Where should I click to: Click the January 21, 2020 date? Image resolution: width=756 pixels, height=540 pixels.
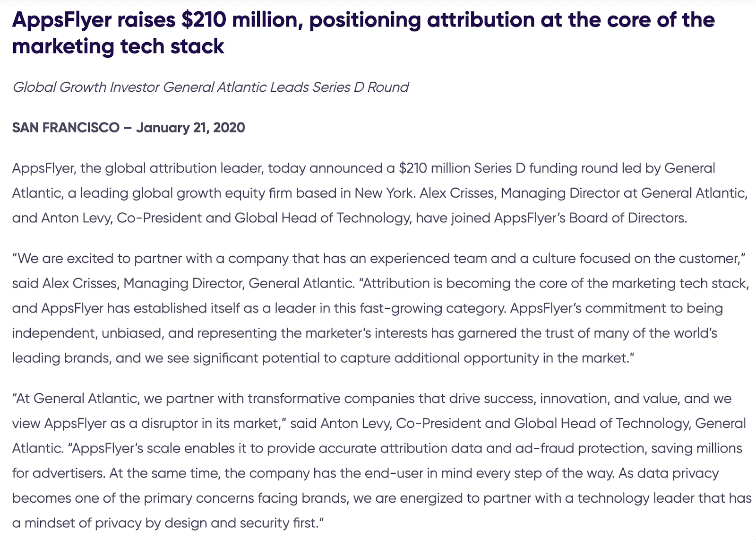point(190,128)
